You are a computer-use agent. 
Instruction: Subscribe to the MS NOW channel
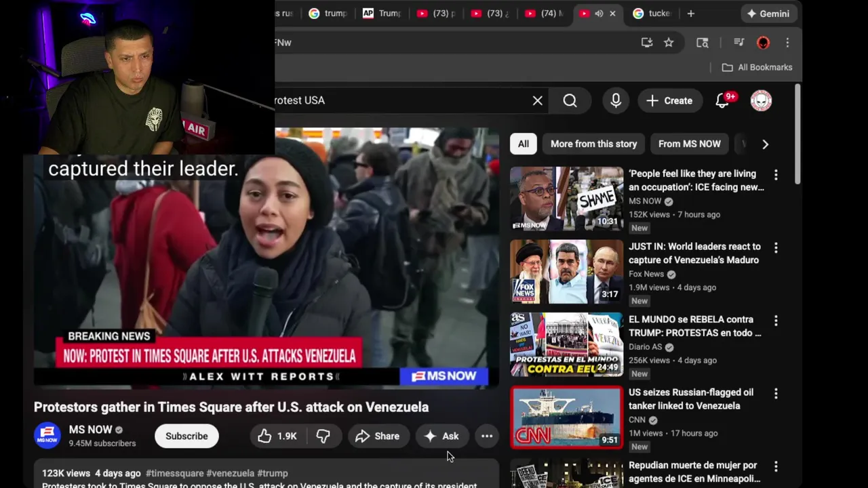click(x=186, y=436)
